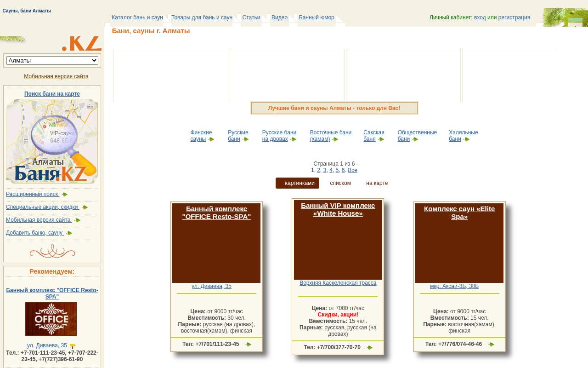Click arrow icon after phone +7/776/074-46-46
This screenshot has width=588, height=368.
[491, 345]
